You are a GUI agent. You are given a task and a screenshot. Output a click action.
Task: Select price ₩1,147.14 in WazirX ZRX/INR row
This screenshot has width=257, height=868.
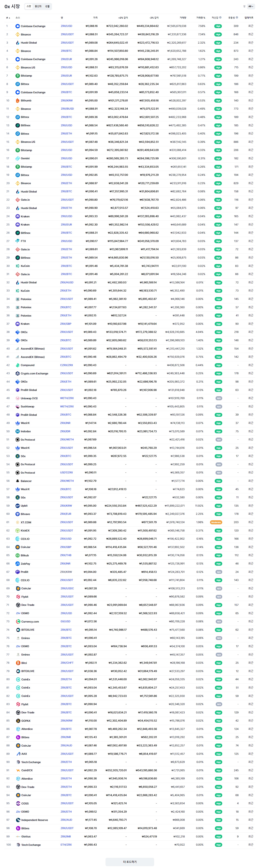[x=90, y=423]
